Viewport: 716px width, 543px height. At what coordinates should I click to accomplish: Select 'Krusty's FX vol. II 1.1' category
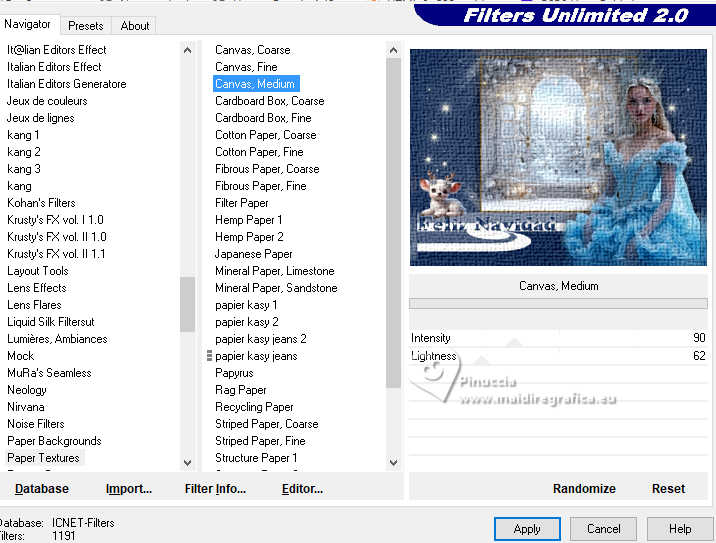[56, 254]
